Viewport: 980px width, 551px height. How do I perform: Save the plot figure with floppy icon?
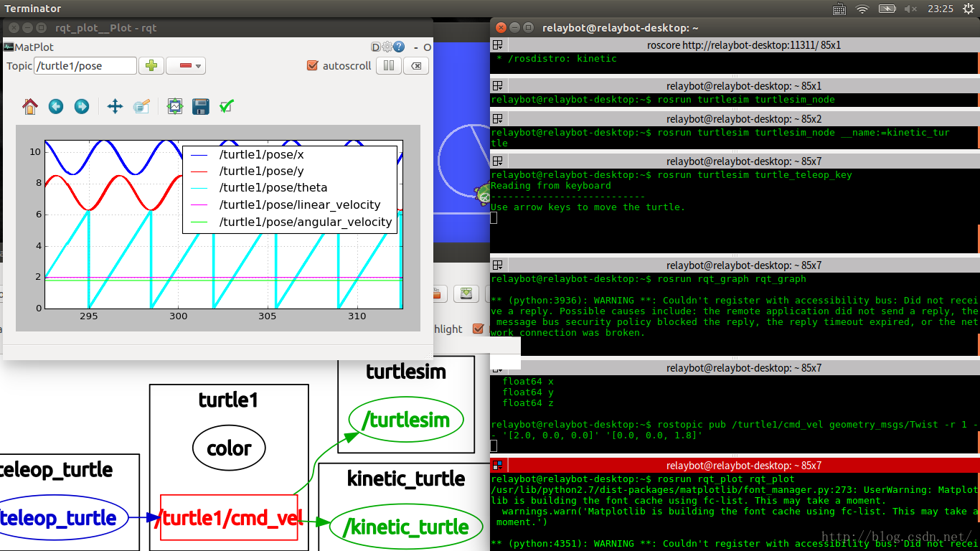[201, 107]
